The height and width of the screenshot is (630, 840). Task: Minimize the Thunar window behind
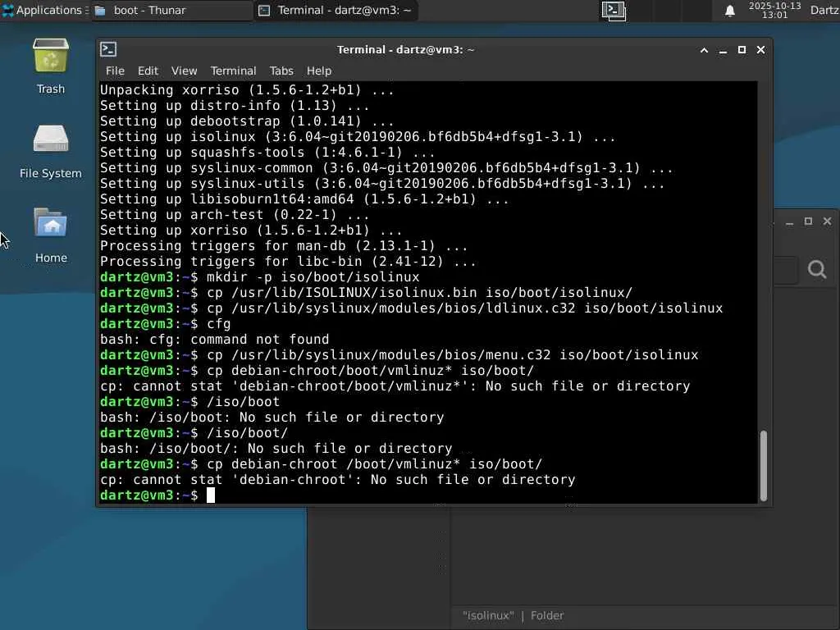(x=789, y=221)
